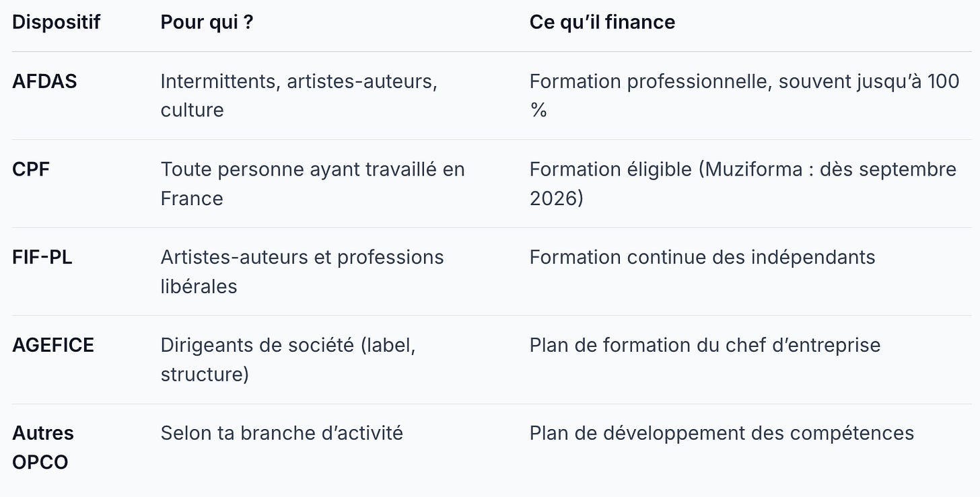Image resolution: width=980 pixels, height=497 pixels.
Task: Click the 'Pour qui ?' column header
Action: (x=207, y=22)
